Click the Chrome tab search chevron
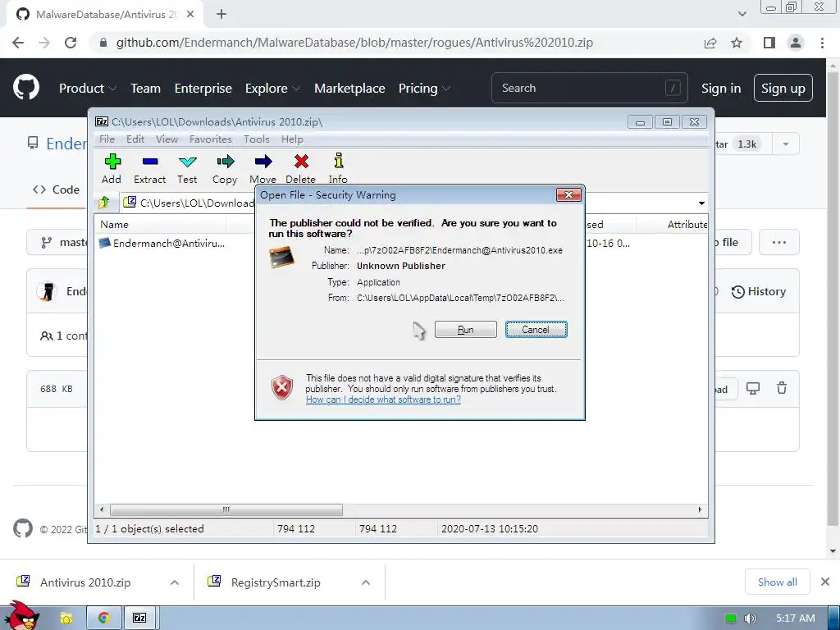Viewport: 840px width, 630px height. [742, 15]
